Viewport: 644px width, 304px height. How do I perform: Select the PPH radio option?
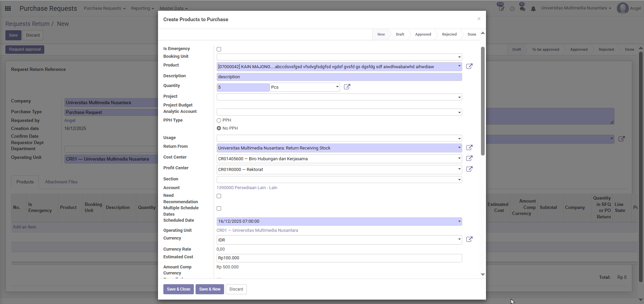(x=219, y=120)
